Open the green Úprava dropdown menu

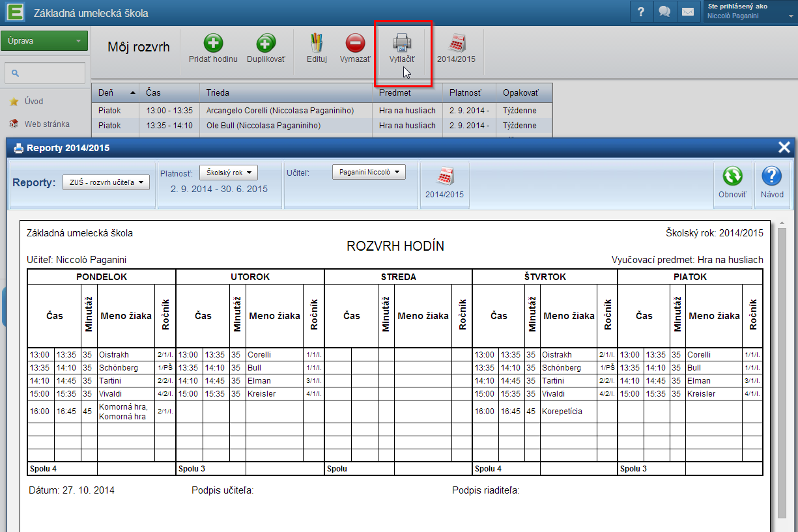pyautogui.click(x=44, y=41)
